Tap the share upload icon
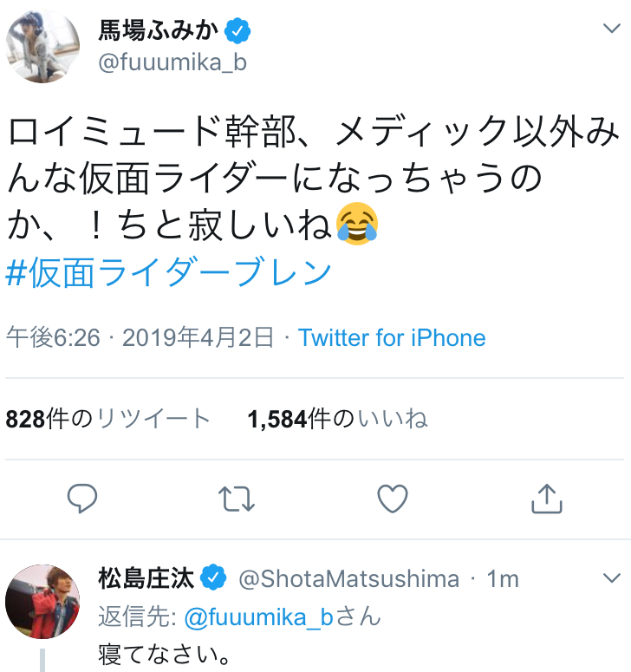Screen dimensions: 631x672 pos(547,497)
